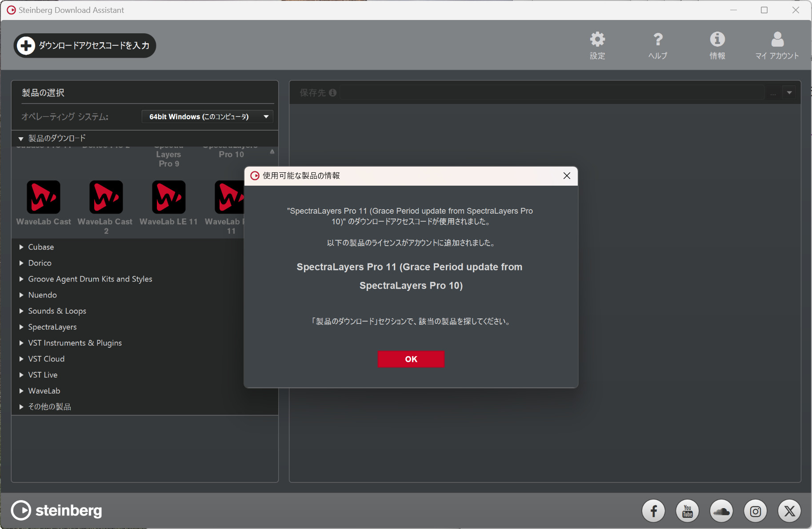Click the steinberg logo in footer
The image size is (812, 529).
pos(56,510)
